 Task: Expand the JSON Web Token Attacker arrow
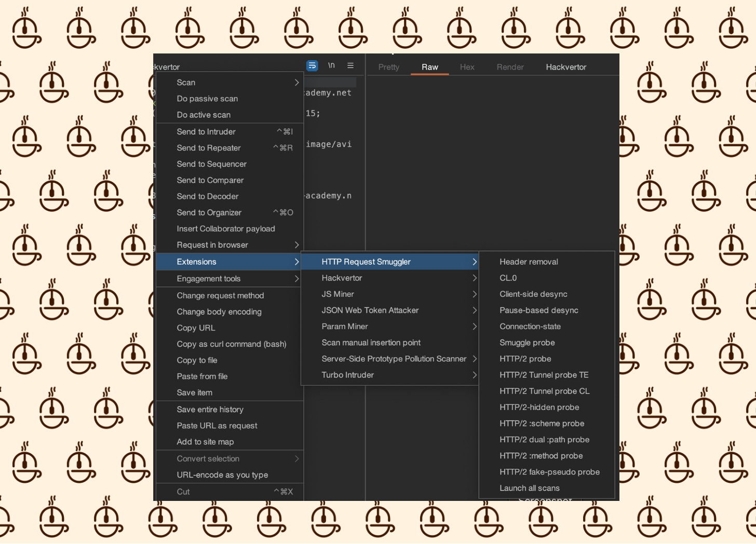pos(475,310)
